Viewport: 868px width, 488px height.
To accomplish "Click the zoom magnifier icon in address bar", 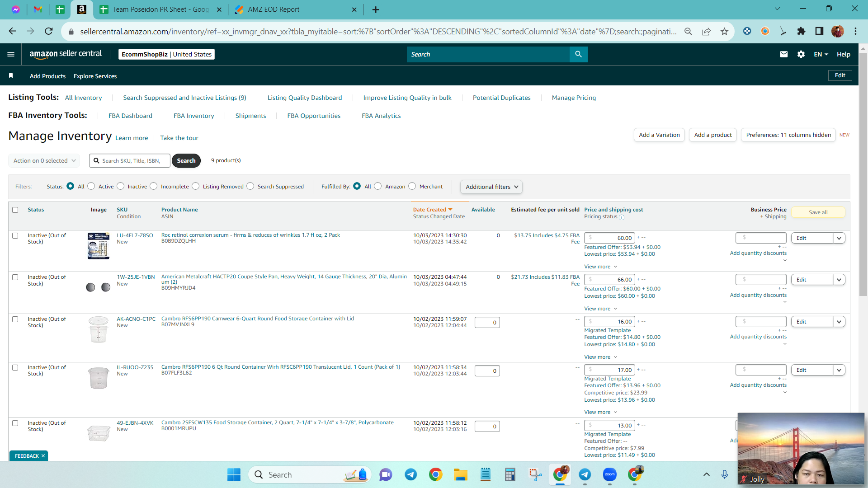I will click(688, 31).
